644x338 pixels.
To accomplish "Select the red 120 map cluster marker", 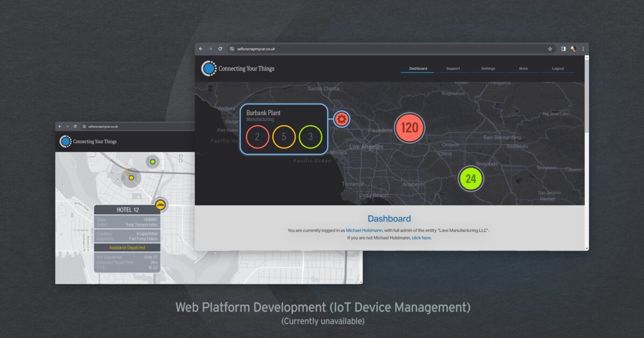I will coord(410,128).
